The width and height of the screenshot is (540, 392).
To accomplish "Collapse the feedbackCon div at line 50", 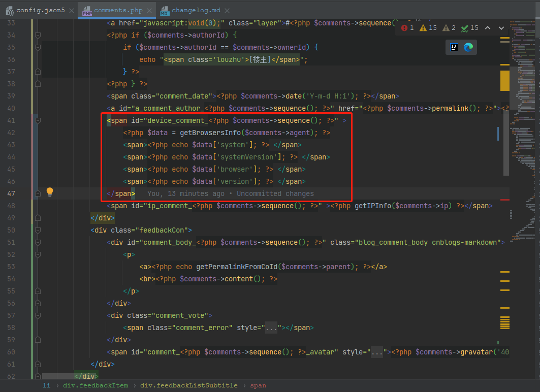I will point(38,230).
